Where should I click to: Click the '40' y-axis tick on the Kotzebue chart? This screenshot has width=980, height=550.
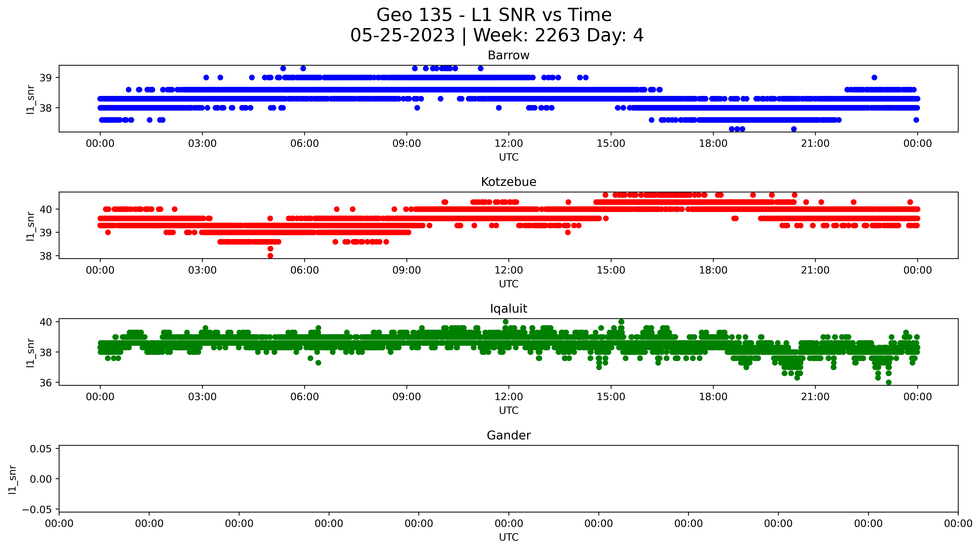[46, 209]
